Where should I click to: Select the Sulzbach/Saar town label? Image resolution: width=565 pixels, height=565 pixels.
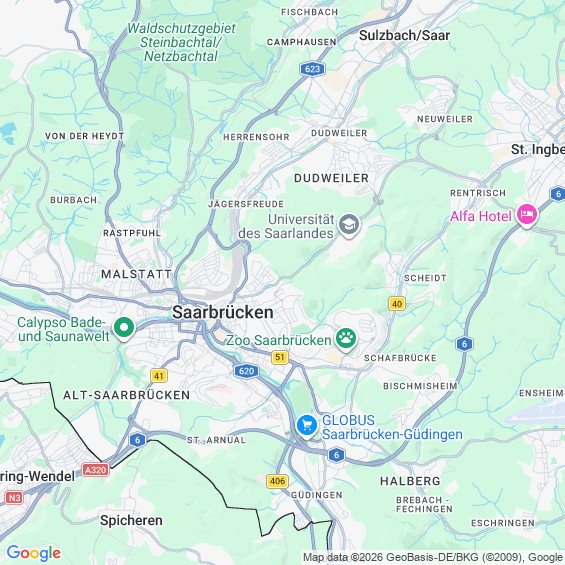tap(404, 35)
